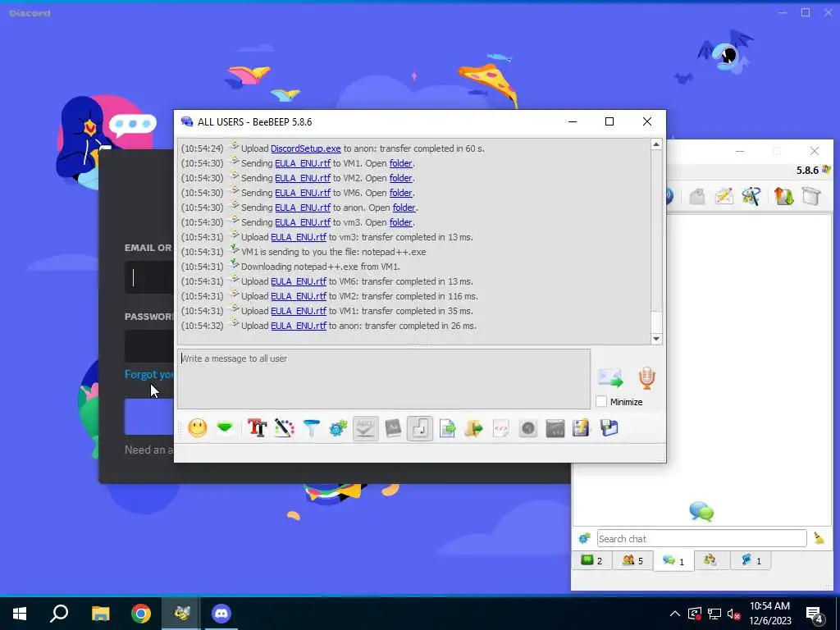Click EULA_ENU.rtf in Upload to VM6 row
The width and height of the screenshot is (840, 630).
click(299, 281)
